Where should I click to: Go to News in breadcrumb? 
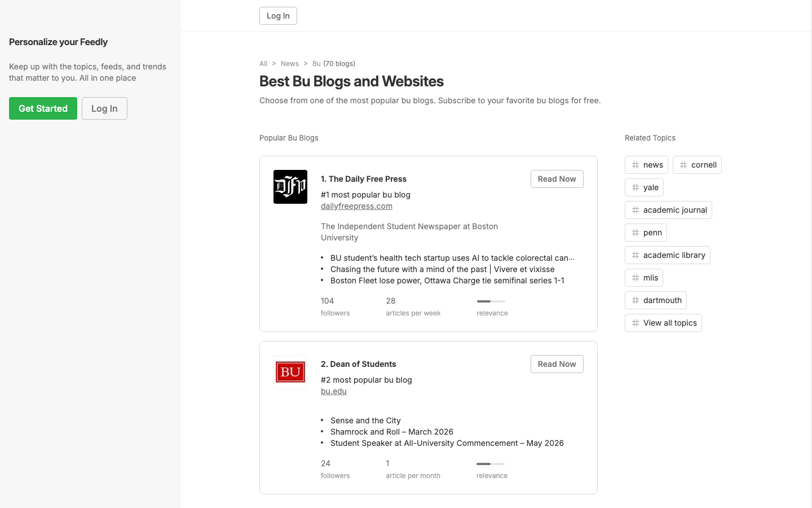click(290, 64)
